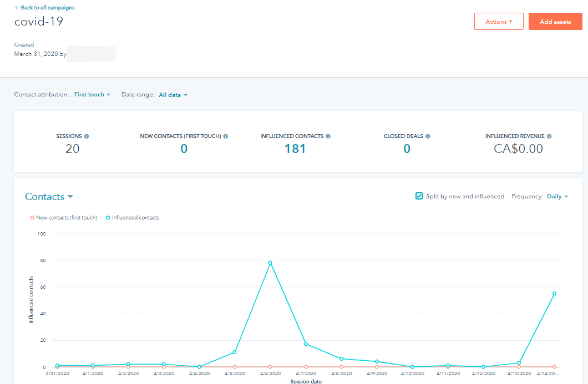Change the Daily frequency dropdown
Screen dimensions: 588x384
[557, 196]
